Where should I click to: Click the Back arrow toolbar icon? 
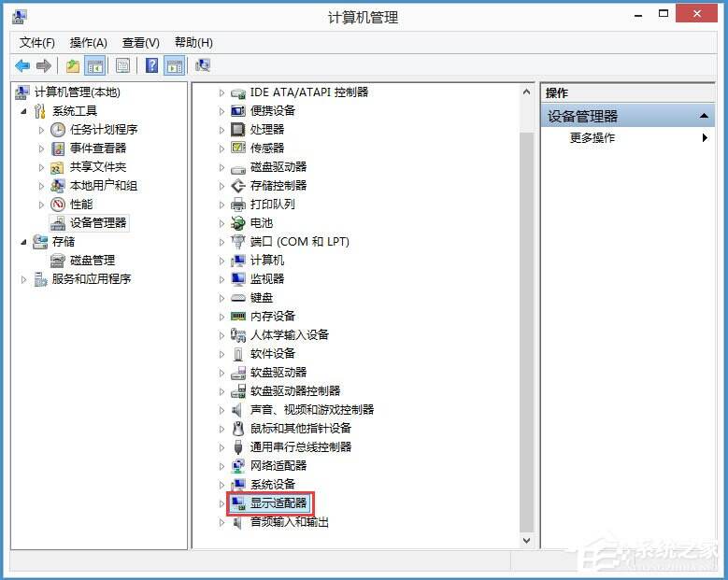[x=22, y=66]
